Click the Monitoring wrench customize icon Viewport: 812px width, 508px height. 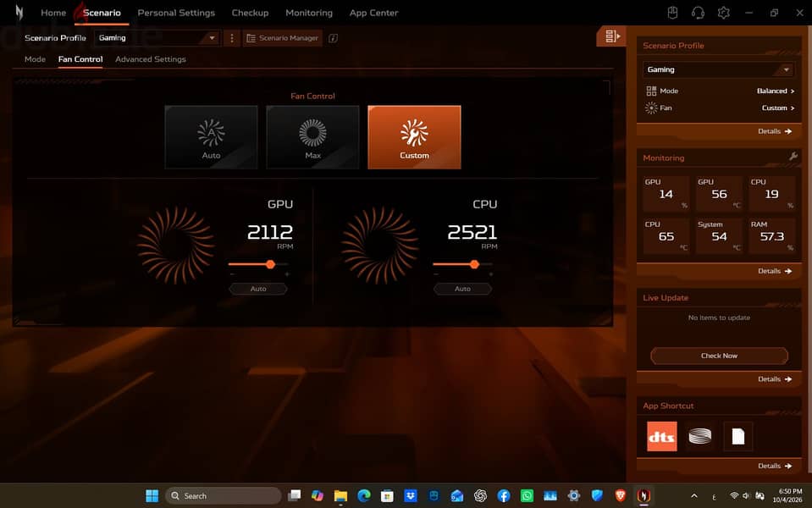click(x=793, y=157)
